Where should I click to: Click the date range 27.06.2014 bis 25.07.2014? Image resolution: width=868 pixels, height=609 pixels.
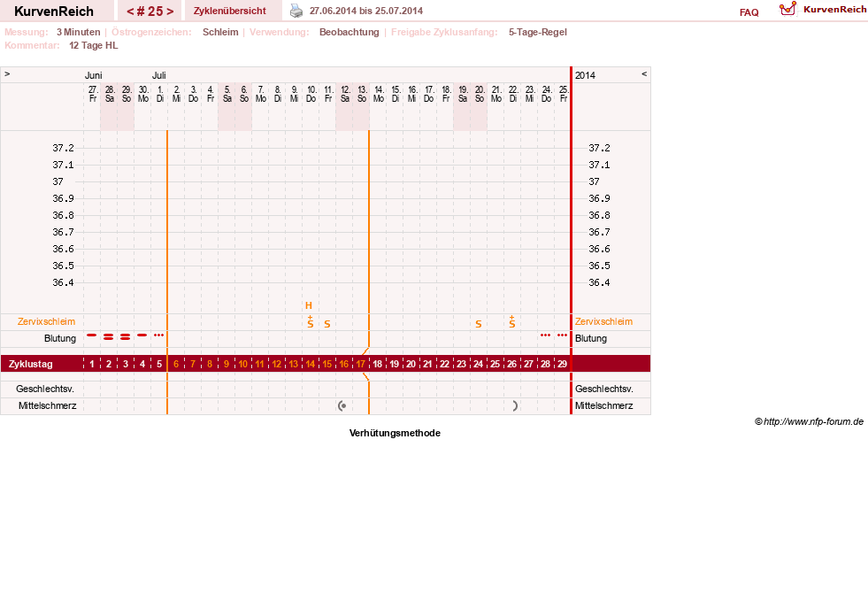click(x=366, y=11)
